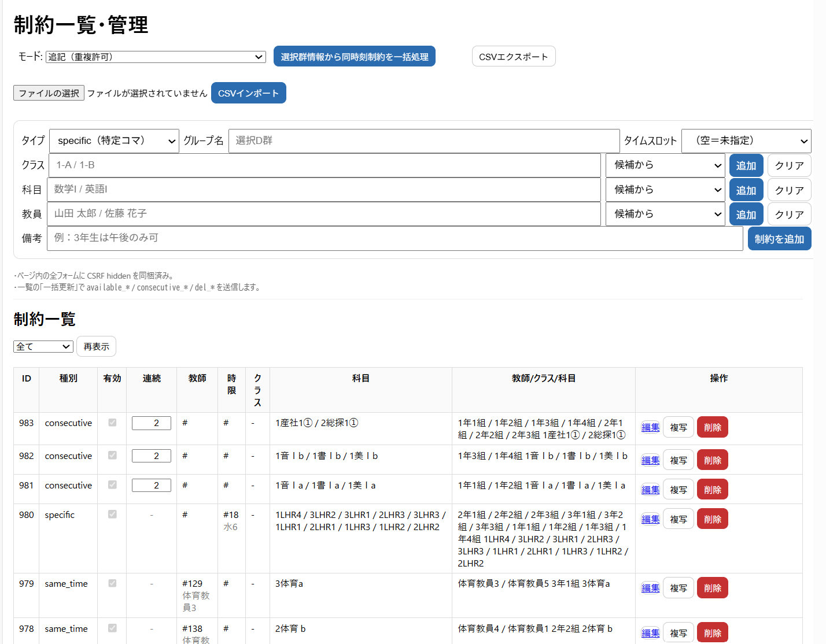Click the CSVインポート button
Screen dimensions: 826x644
coord(248,93)
